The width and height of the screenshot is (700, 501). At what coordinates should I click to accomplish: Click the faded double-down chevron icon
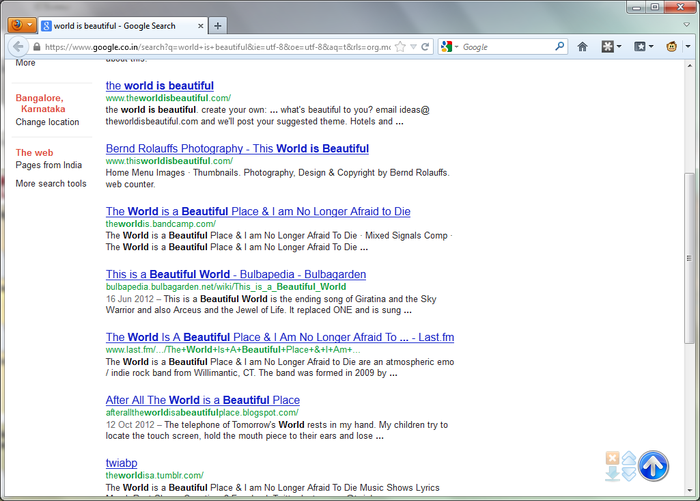(629, 474)
